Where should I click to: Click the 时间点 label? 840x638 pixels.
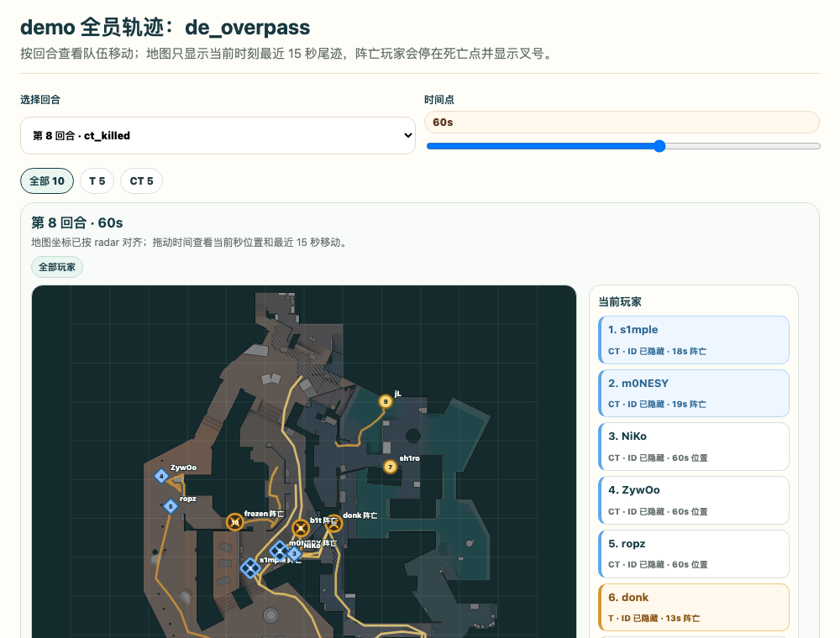pos(439,100)
